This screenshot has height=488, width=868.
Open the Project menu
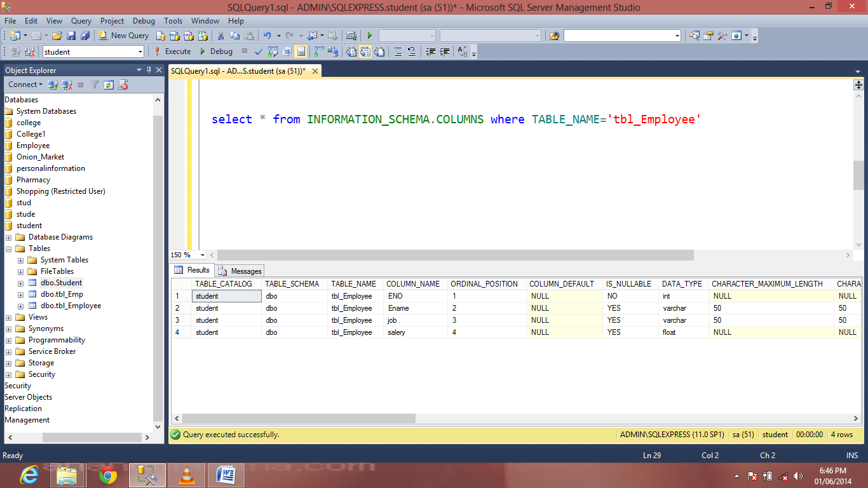(112, 21)
